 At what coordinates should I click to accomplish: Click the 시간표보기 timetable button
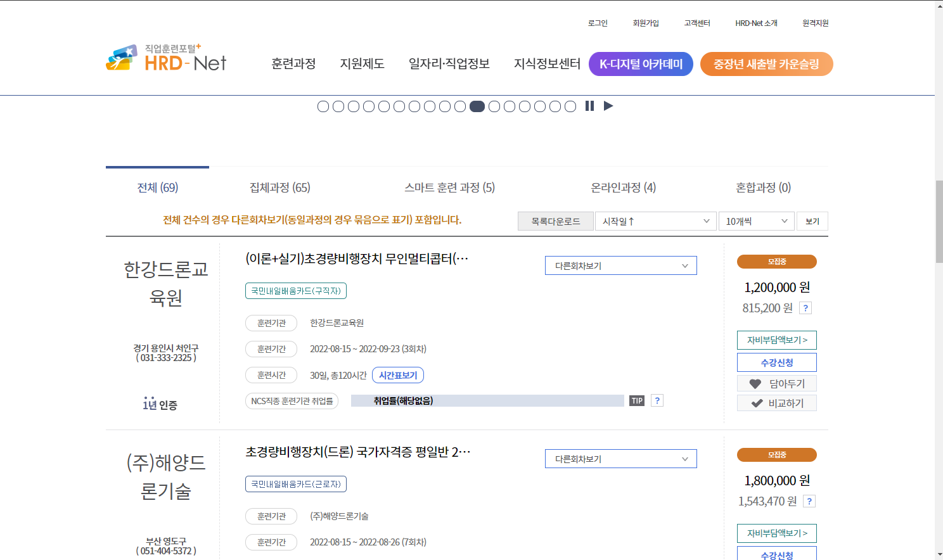(x=399, y=375)
